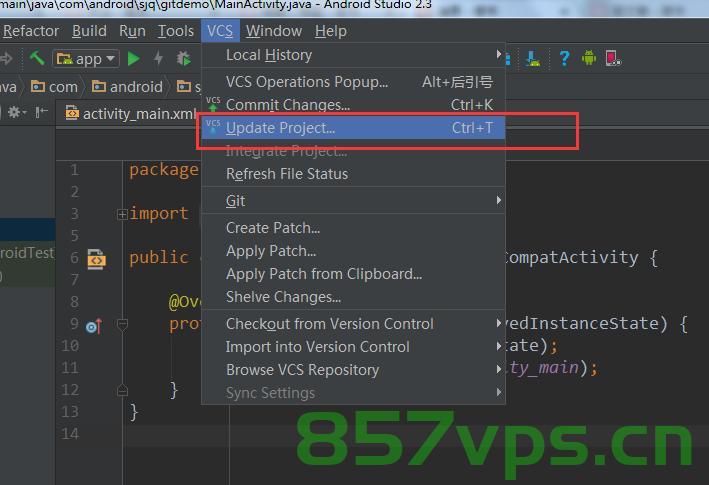
Task: Switch to the activity_main.xml editor tab
Action: click(x=131, y=113)
